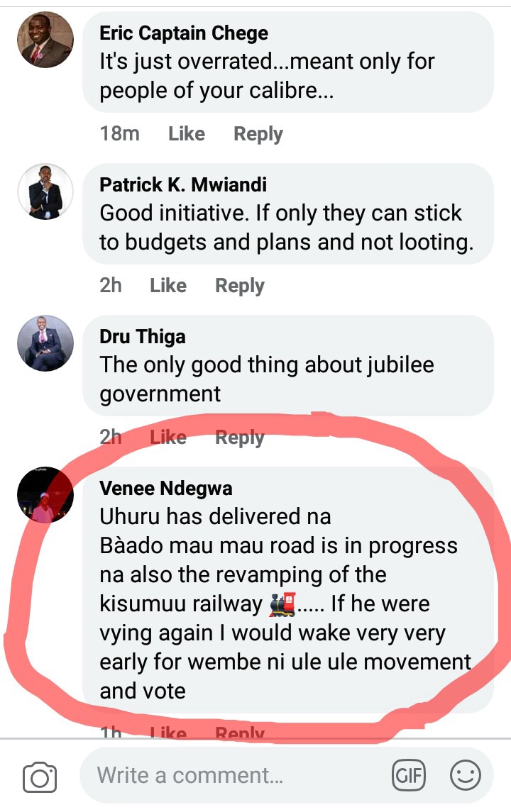Viewport: 511px width, 812px height.
Task: Open Venee Ndegwa's name link
Action: tap(166, 489)
